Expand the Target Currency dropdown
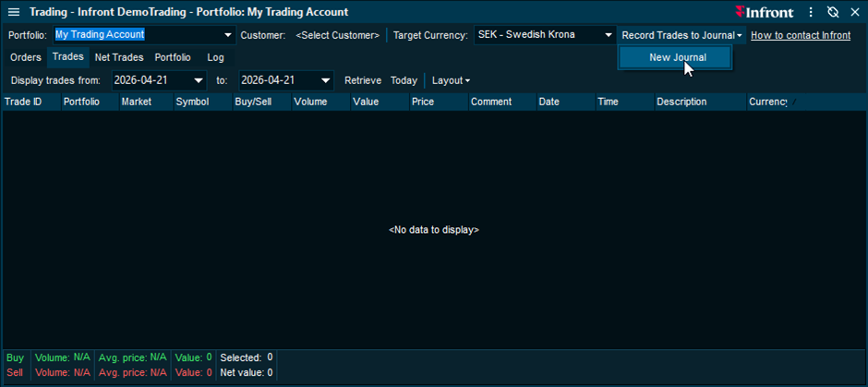Viewport: 868px width, 387px height. (609, 35)
